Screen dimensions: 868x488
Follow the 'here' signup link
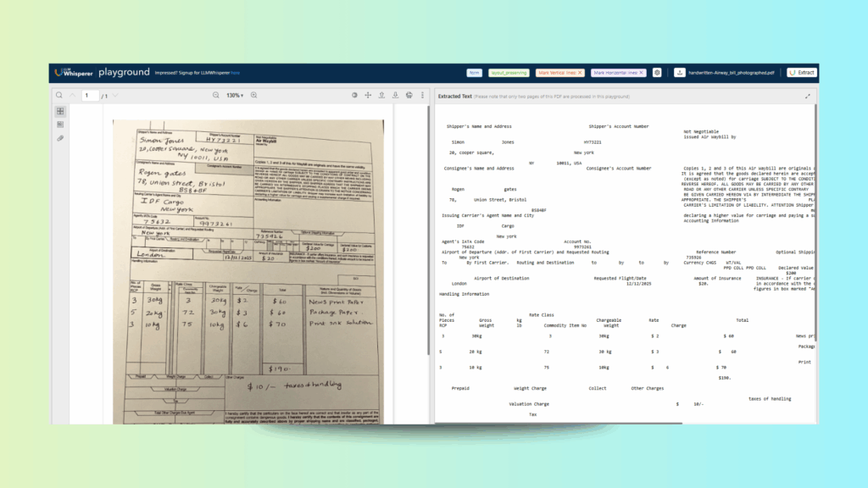pyautogui.click(x=235, y=73)
